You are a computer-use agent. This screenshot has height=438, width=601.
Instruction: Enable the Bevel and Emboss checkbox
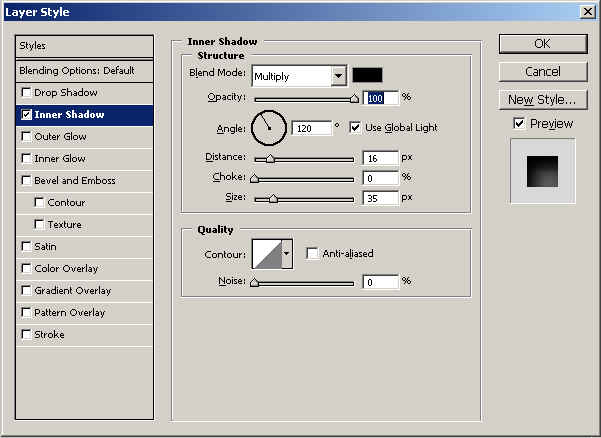click(26, 180)
